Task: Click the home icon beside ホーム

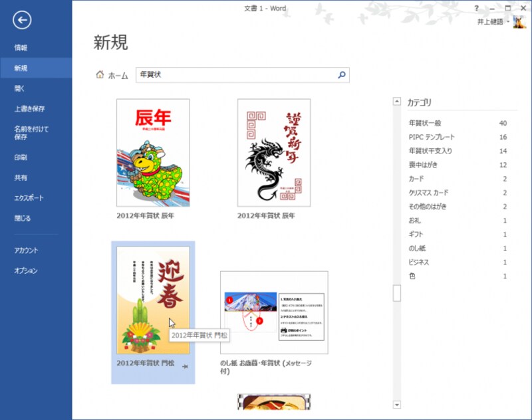Action: [100, 75]
